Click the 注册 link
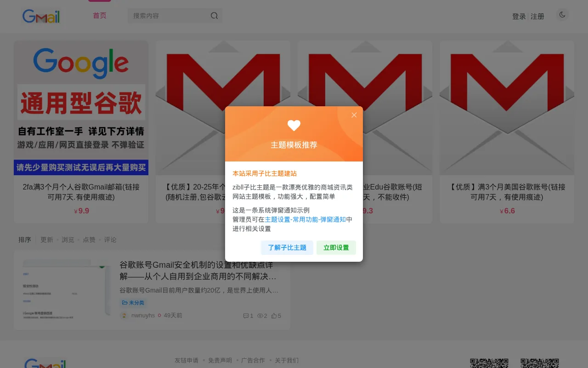The image size is (588, 368). pos(537,17)
